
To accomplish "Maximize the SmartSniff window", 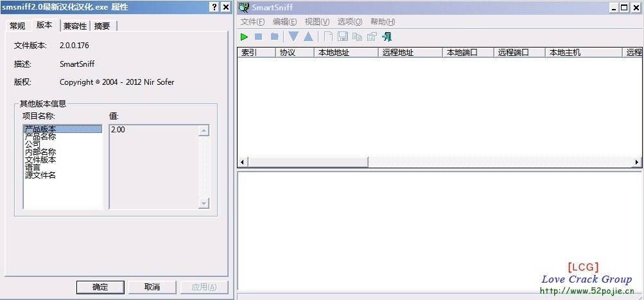I will 624,8.
